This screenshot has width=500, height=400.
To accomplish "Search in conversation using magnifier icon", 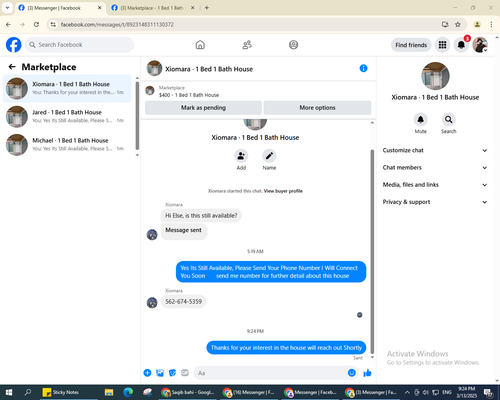I will [449, 119].
